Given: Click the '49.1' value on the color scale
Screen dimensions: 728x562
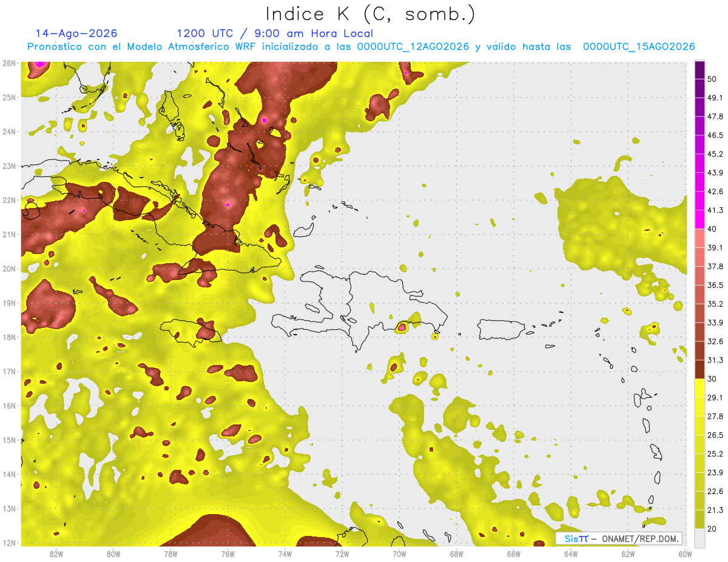Looking at the screenshot, I should tap(715, 98).
